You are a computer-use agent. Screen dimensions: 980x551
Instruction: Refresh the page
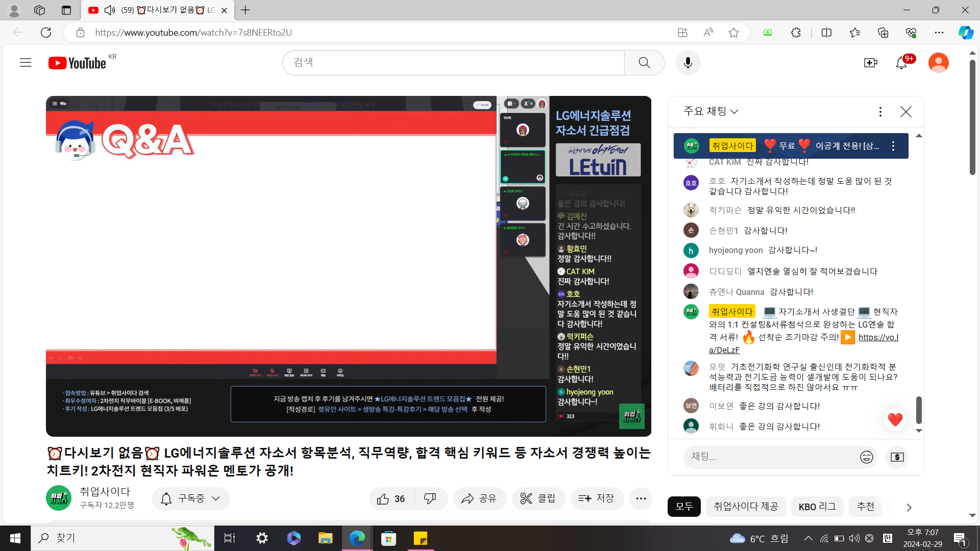pyautogui.click(x=46, y=33)
